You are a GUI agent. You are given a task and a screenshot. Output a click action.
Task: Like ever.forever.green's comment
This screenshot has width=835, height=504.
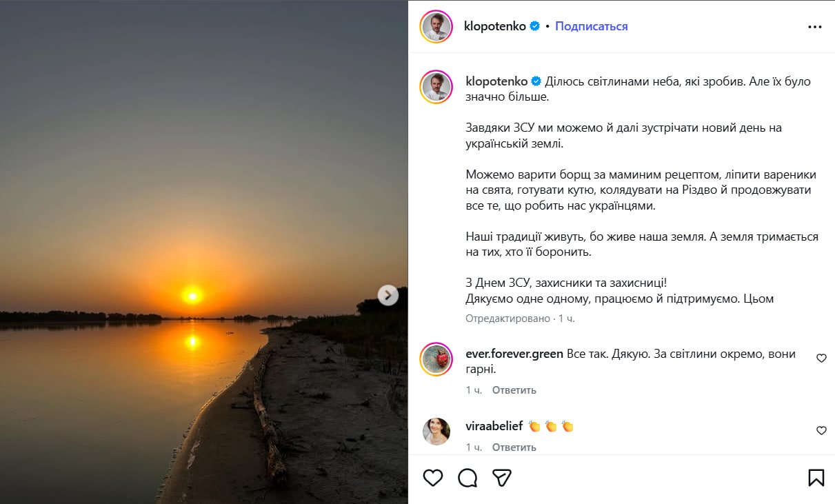point(821,359)
